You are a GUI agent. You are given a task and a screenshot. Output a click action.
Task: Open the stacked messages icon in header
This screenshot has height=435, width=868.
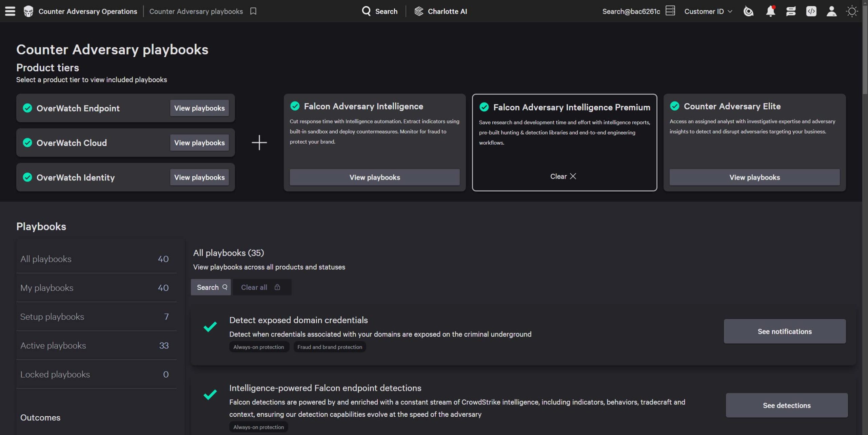tap(791, 11)
